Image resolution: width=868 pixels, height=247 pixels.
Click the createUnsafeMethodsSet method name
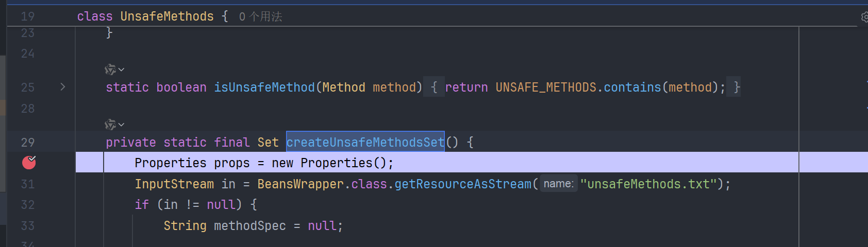(365, 142)
